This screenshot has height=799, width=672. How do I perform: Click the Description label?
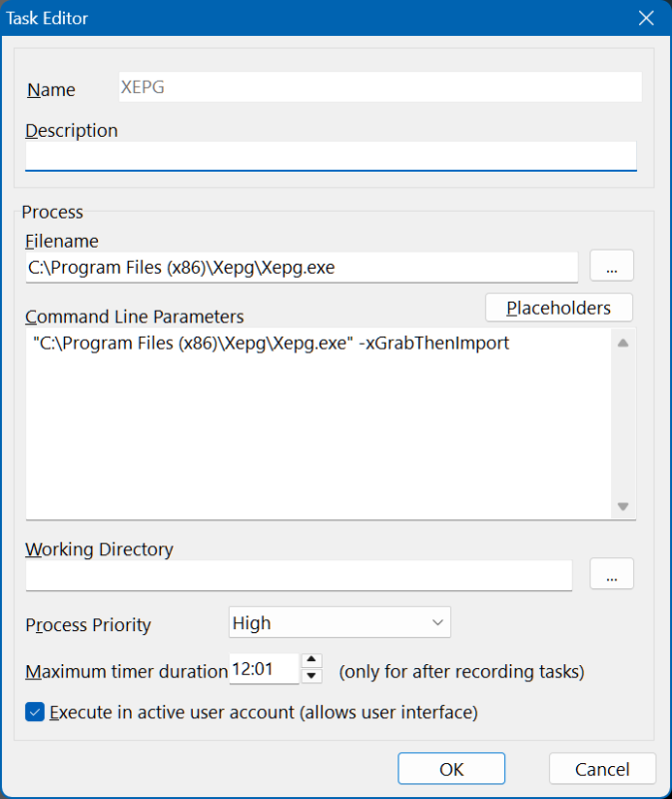71,131
